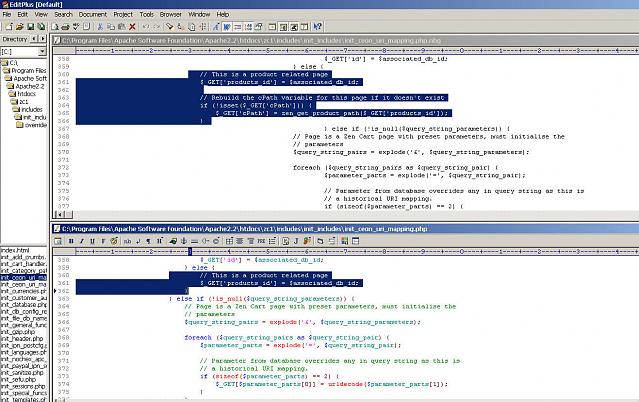Screen dimensions: 639x402
Task: Click the Spell Check toolbar icon
Action: (76, 27)
